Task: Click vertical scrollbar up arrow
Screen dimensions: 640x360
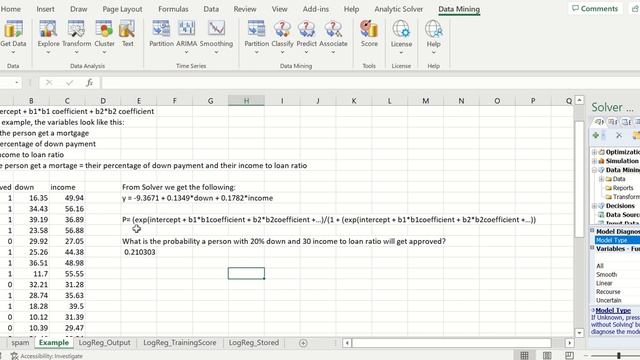Action: 579,100
